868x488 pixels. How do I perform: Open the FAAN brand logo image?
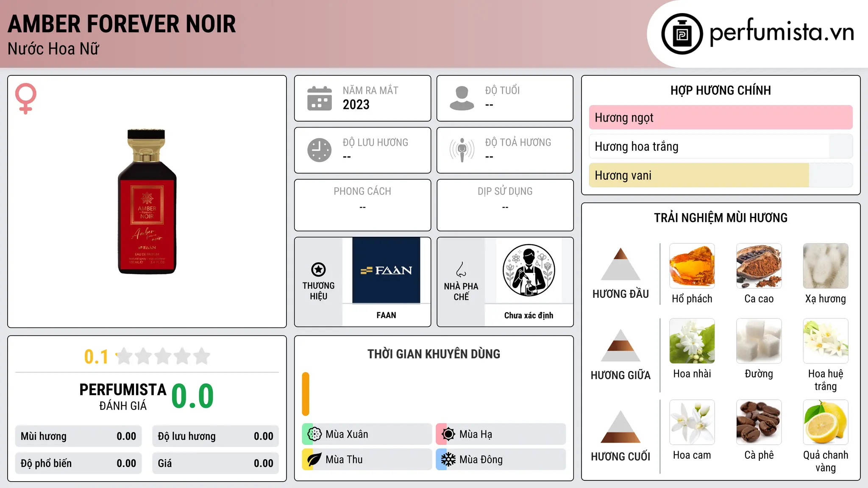[x=386, y=270]
